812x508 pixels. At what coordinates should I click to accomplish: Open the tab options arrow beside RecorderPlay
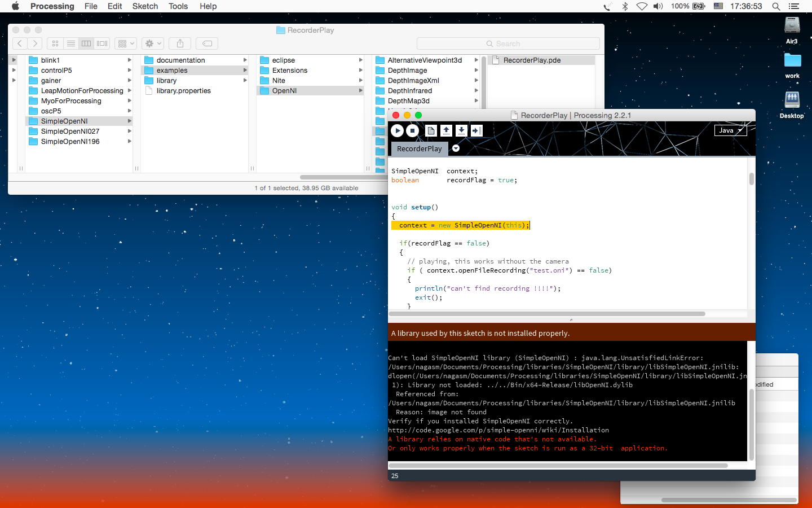coord(456,148)
